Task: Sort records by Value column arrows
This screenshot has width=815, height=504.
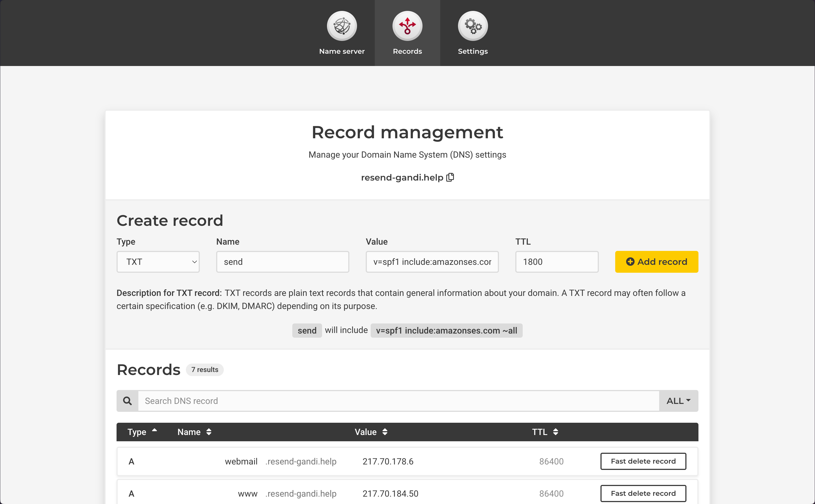Action: tap(385, 432)
